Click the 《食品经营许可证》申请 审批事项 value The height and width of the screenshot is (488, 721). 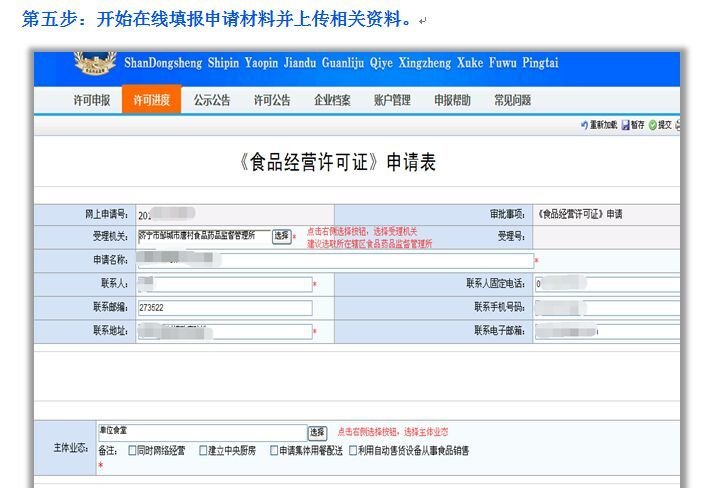[580, 214]
